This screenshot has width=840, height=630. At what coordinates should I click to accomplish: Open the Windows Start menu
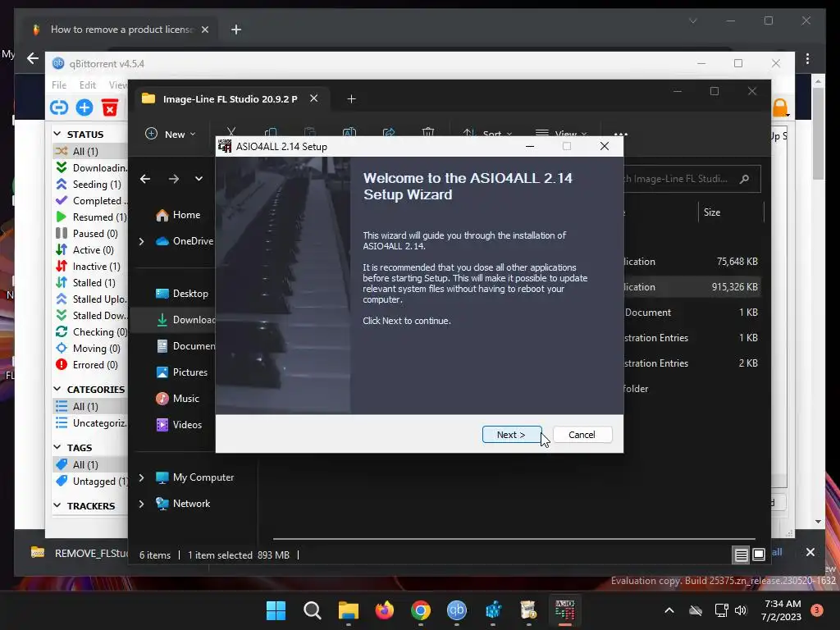(x=276, y=610)
